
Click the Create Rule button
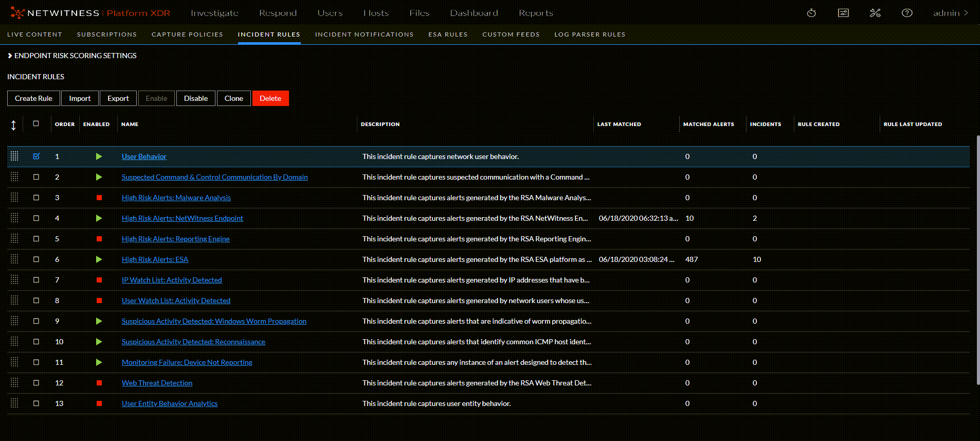(33, 98)
